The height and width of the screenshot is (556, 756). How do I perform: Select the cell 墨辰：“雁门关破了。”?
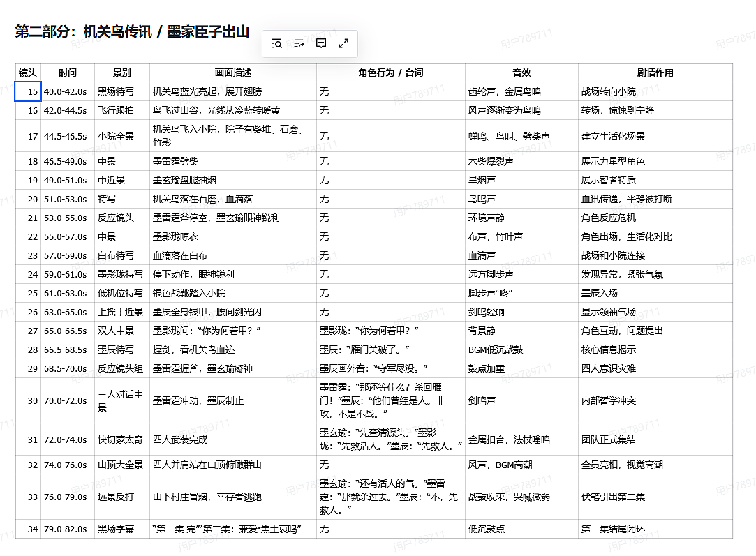click(390, 350)
